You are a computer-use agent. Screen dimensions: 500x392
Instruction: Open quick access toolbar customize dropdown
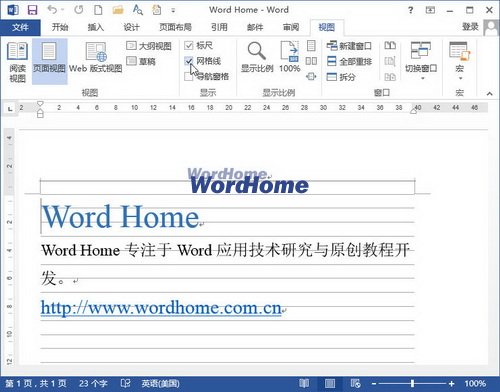(173, 10)
